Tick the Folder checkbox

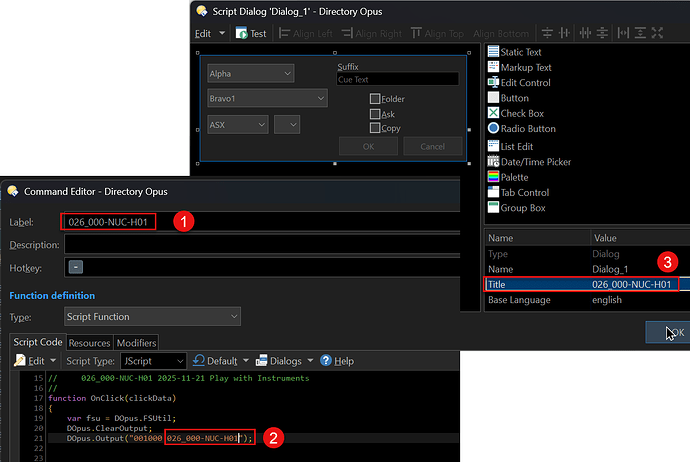[x=375, y=99]
